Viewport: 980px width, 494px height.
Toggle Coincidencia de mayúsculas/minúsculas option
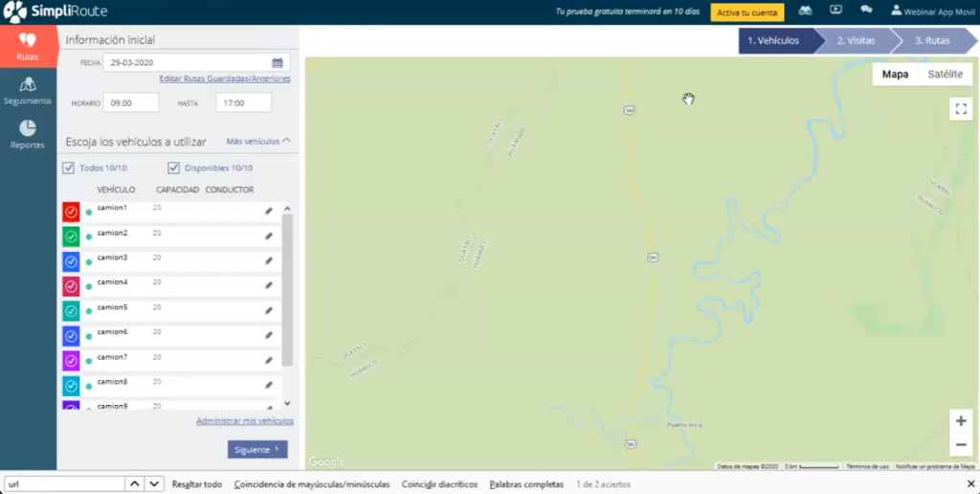coord(312,484)
